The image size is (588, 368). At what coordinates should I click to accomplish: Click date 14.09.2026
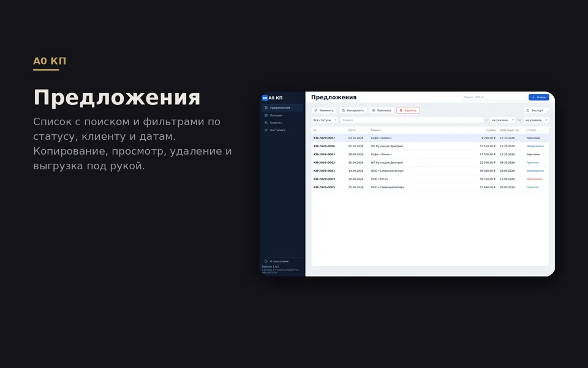click(355, 171)
